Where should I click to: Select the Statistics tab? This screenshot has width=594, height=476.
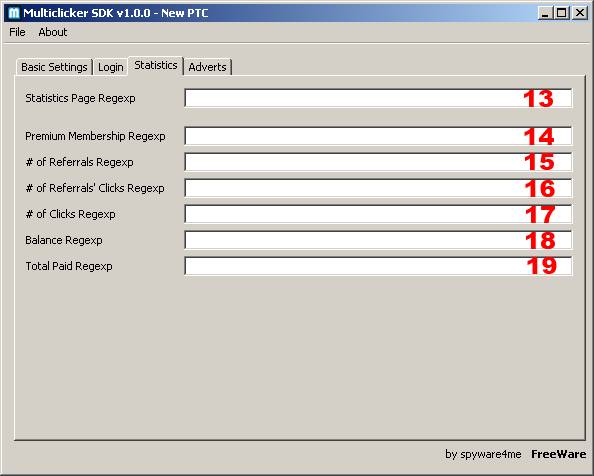pos(156,66)
